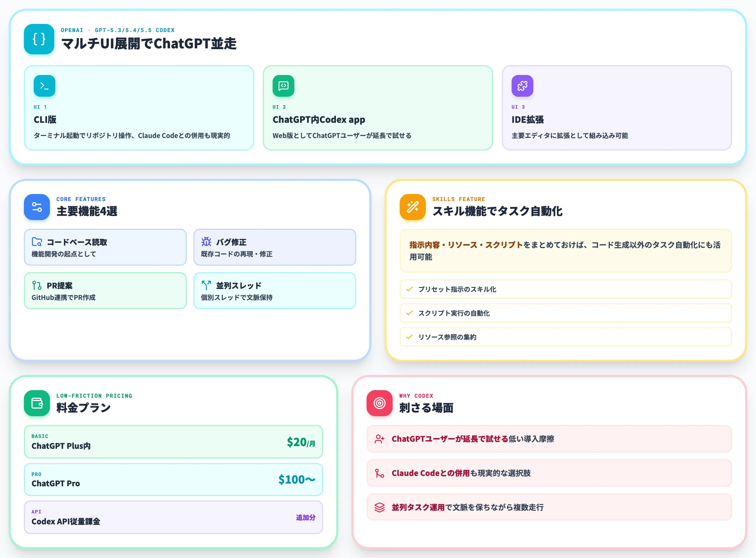
Task: Click the BASIC tier label
Action: [40, 436]
